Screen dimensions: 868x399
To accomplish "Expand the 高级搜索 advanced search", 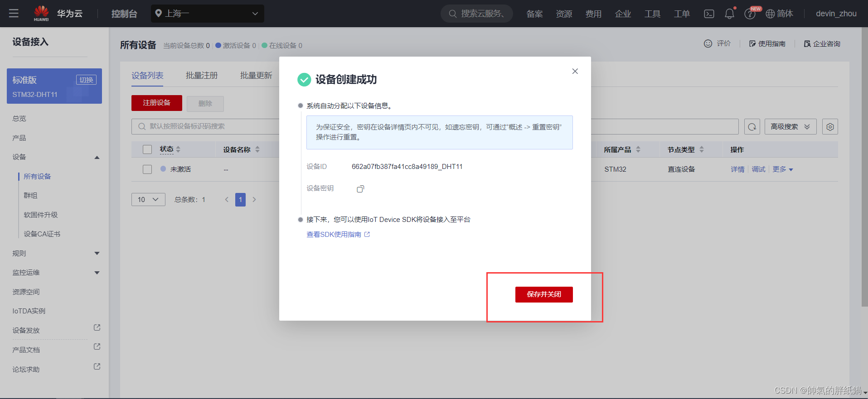I will click(790, 127).
